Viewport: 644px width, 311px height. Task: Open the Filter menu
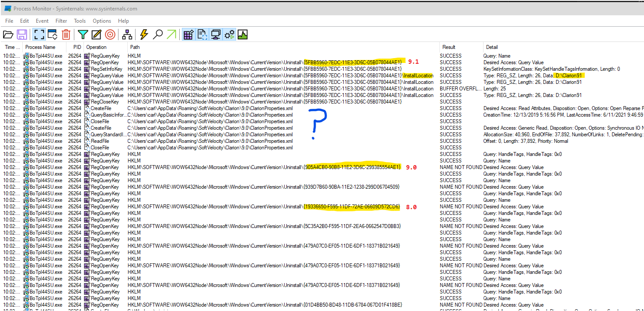61,21
